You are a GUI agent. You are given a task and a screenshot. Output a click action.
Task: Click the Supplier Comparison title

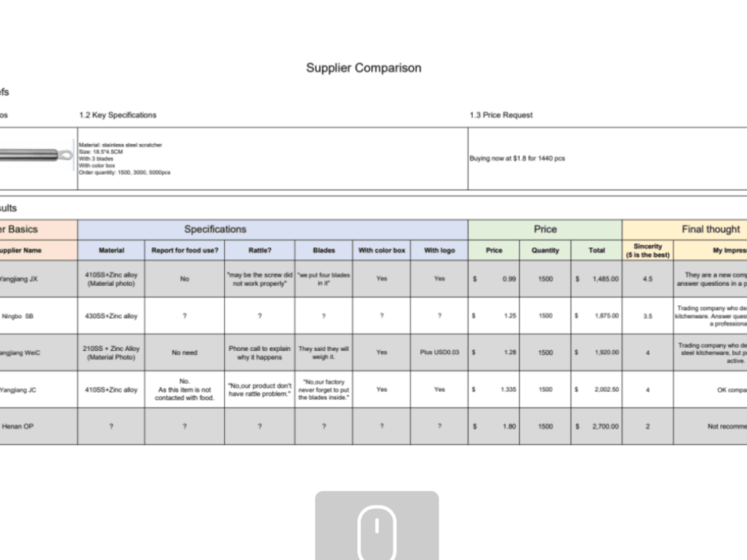tap(364, 68)
